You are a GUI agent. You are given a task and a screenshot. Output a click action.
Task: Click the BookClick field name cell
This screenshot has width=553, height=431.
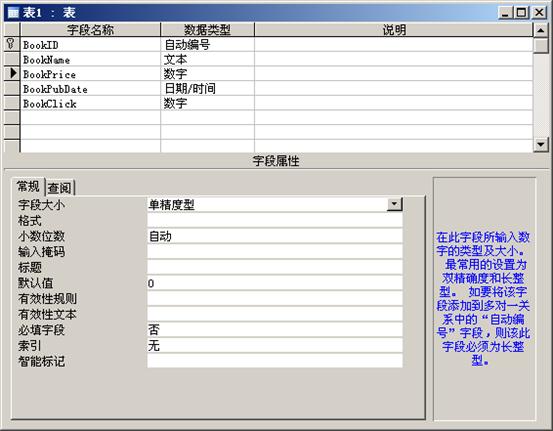tap(90, 103)
